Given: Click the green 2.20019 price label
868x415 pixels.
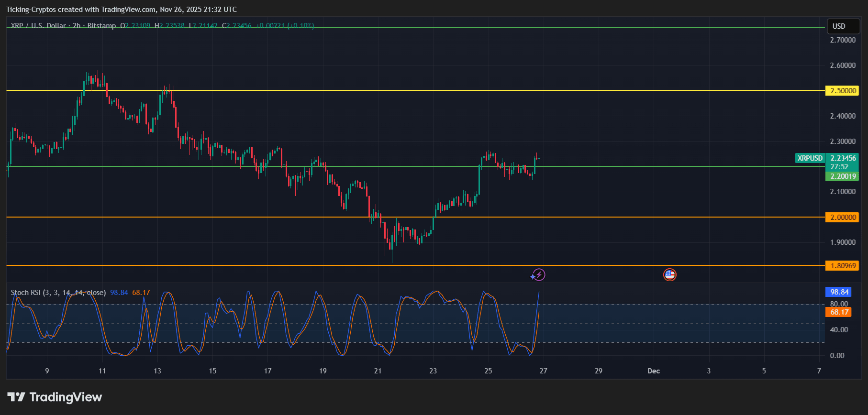Looking at the screenshot, I should (842, 176).
